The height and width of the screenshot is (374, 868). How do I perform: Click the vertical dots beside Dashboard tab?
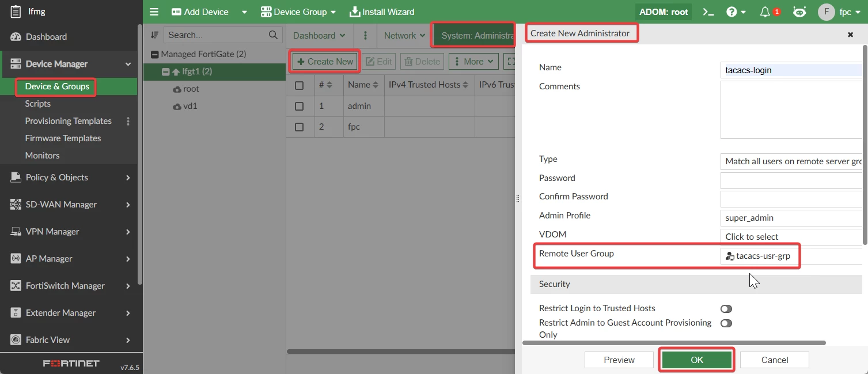(365, 35)
